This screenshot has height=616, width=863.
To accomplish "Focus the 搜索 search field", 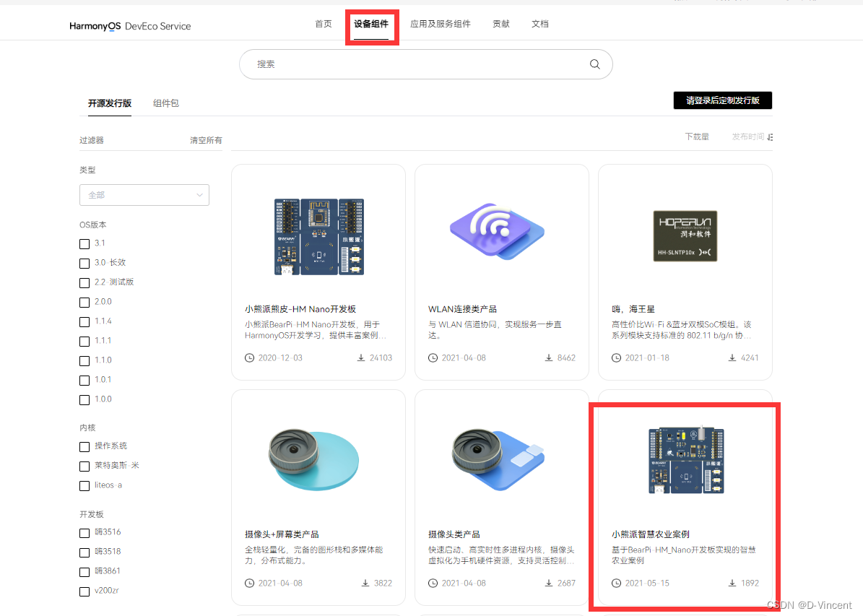I will coord(425,64).
